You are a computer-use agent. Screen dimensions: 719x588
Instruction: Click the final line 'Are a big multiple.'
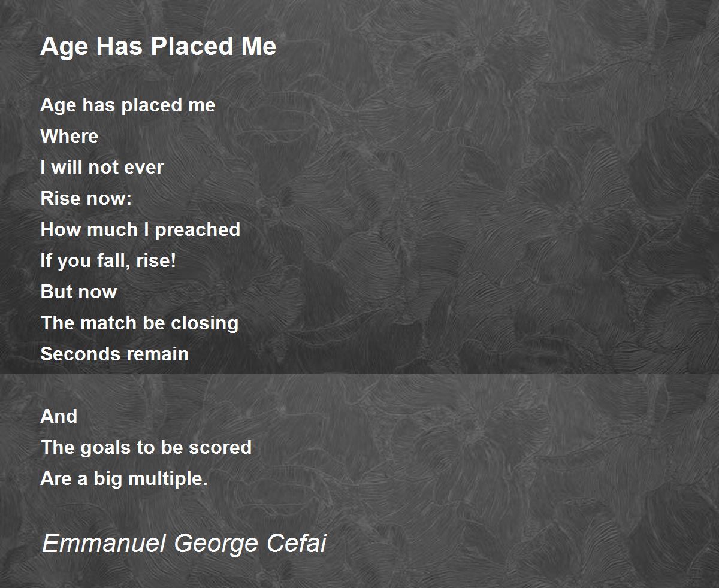pos(124,478)
